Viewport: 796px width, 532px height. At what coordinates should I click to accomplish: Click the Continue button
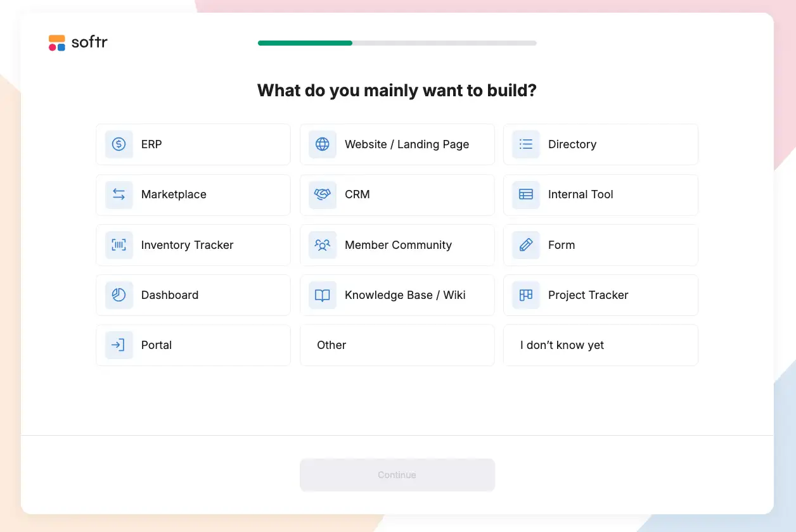[x=397, y=475]
